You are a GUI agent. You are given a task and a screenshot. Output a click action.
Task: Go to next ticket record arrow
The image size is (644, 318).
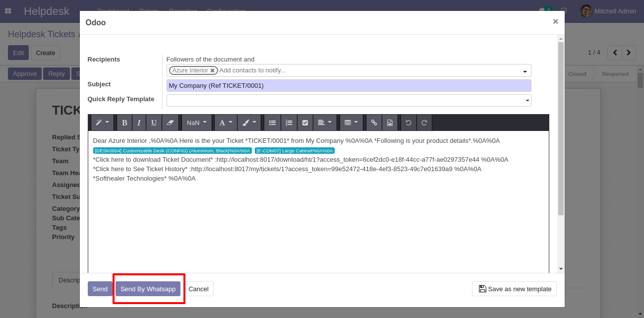629,52
